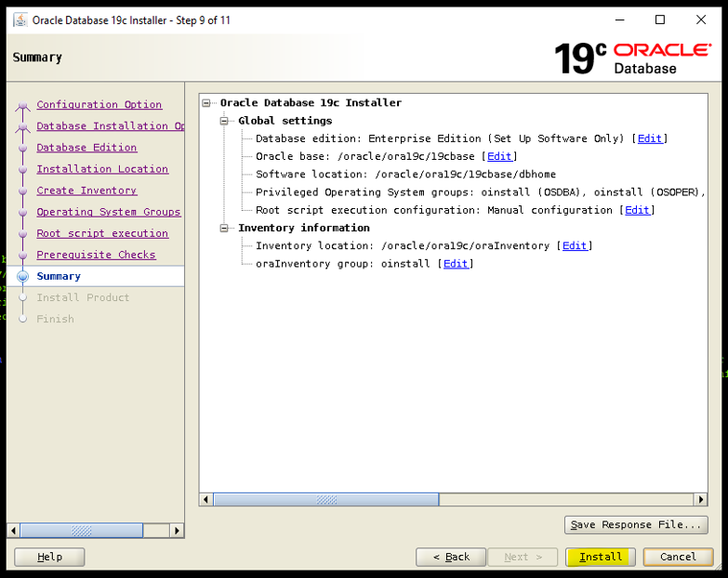Viewport: 728px width, 578px height.
Task: Click the Configuration Option step bullet
Action: [x=22, y=106]
